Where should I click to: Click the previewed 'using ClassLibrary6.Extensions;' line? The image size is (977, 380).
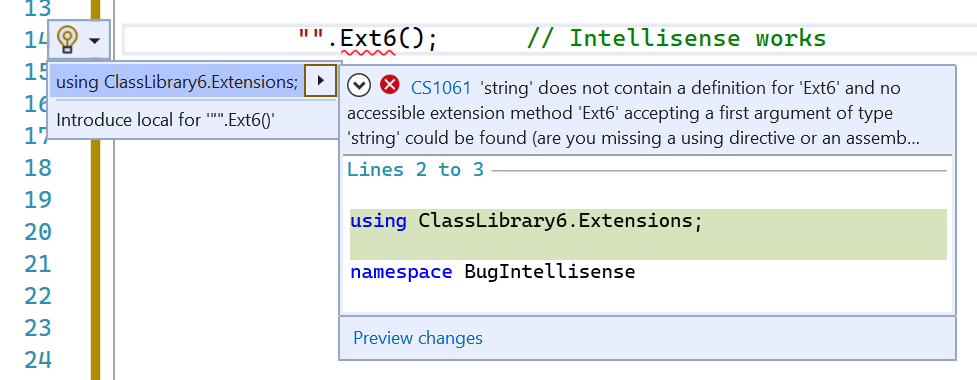point(527,221)
